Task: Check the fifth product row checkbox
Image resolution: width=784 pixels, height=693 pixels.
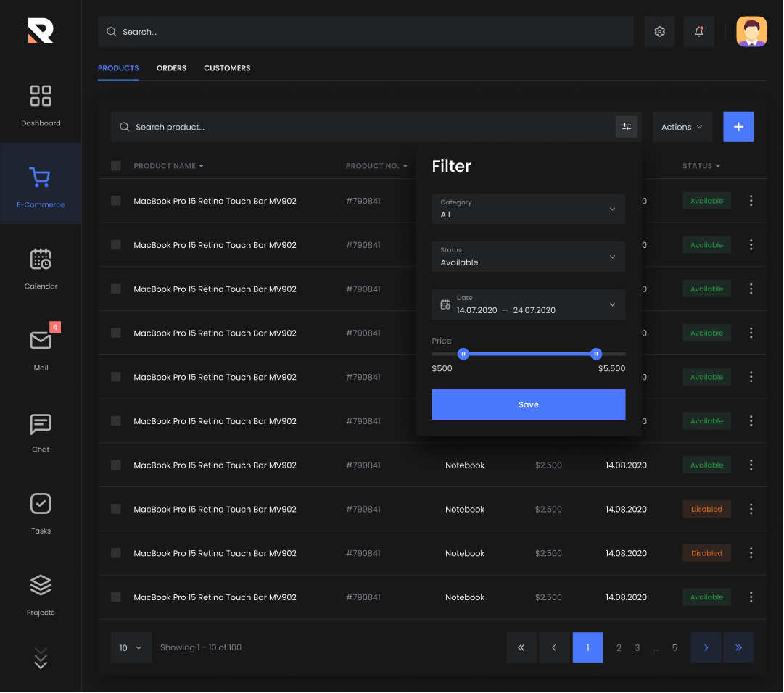Action: pyautogui.click(x=116, y=377)
